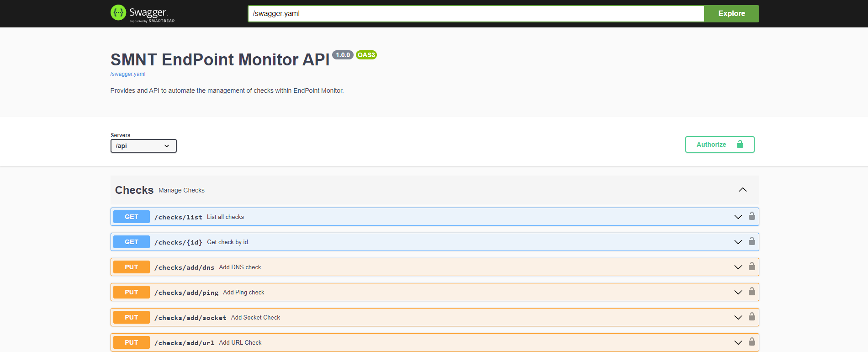Focus the /swagger.yaml URL input field
The width and height of the screenshot is (868, 352).
point(476,14)
